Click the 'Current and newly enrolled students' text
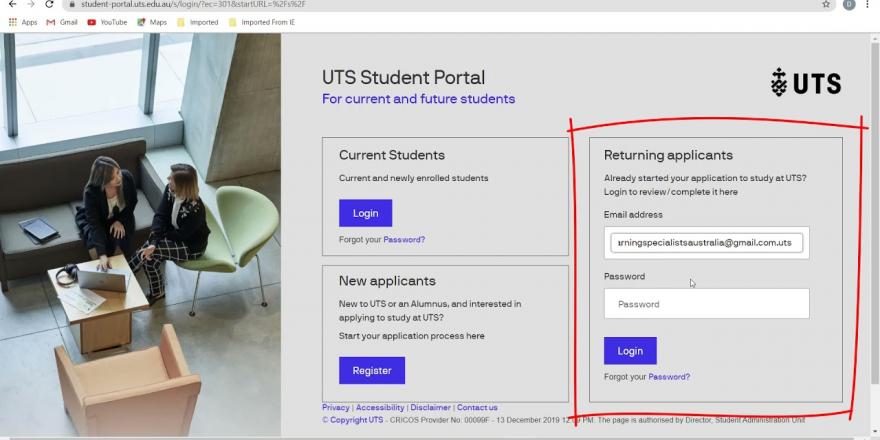The width and height of the screenshot is (880, 440). tap(414, 178)
